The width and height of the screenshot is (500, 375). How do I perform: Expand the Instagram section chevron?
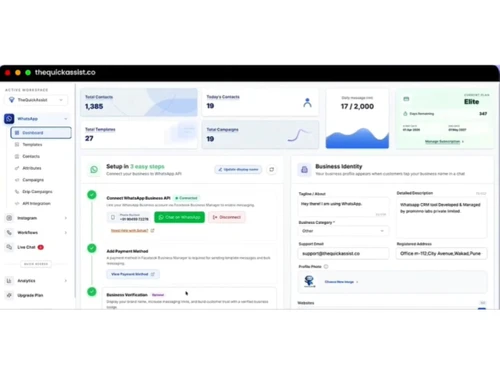click(66, 218)
